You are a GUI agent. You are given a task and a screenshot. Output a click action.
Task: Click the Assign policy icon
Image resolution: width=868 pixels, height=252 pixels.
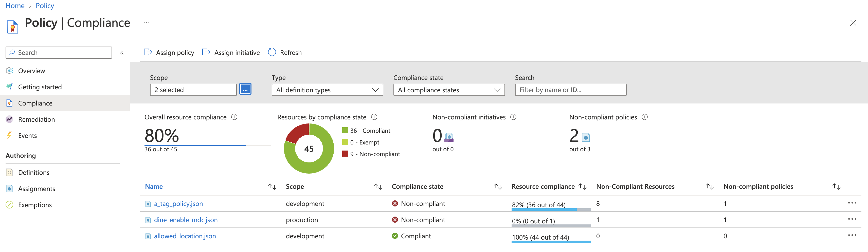[x=148, y=52]
